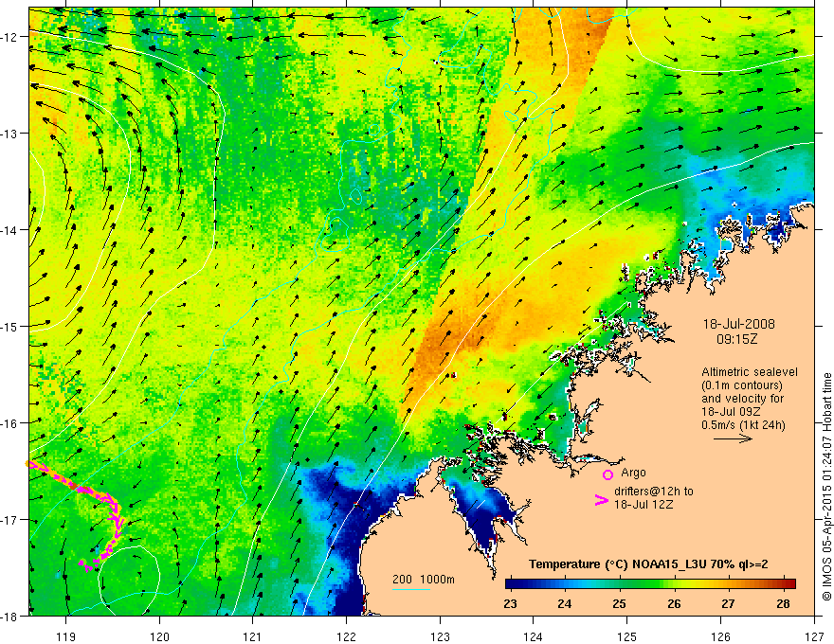Click the "18-Jul 09Z" caption line
Image resolution: width=834 pixels, height=644 pixels.
[x=731, y=412]
